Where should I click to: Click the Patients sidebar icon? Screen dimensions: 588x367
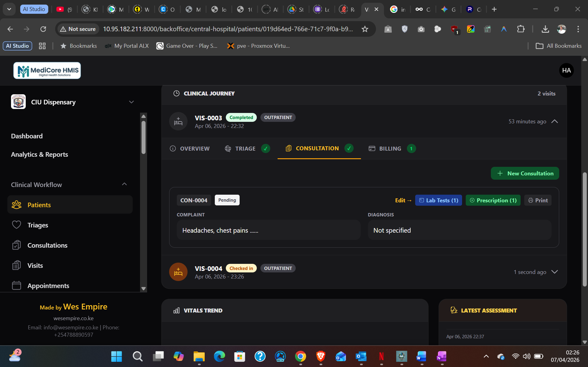(17, 205)
